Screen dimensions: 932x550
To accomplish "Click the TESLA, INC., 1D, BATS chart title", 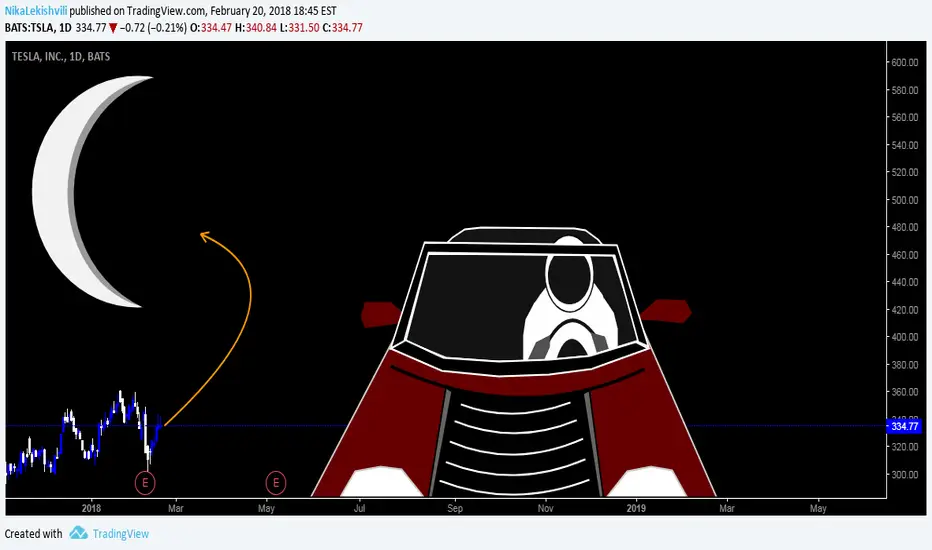I will [x=61, y=56].
